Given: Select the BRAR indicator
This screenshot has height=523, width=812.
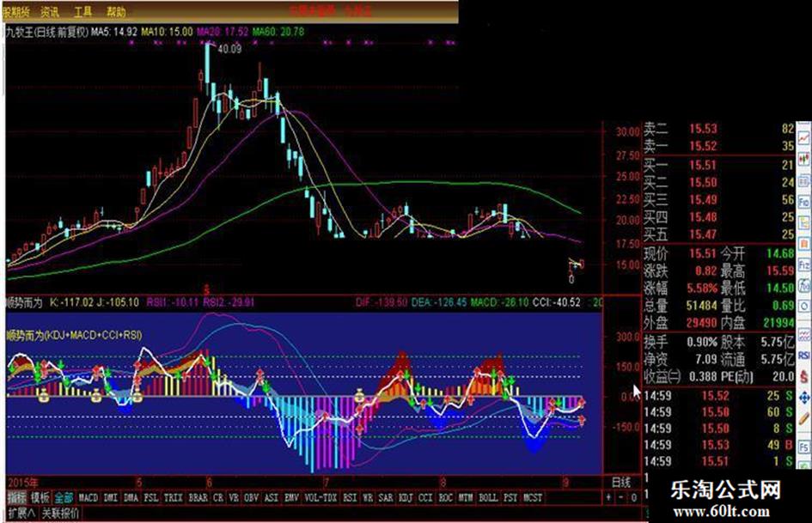Looking at the screenshot, I should click(x=198, y=497).
